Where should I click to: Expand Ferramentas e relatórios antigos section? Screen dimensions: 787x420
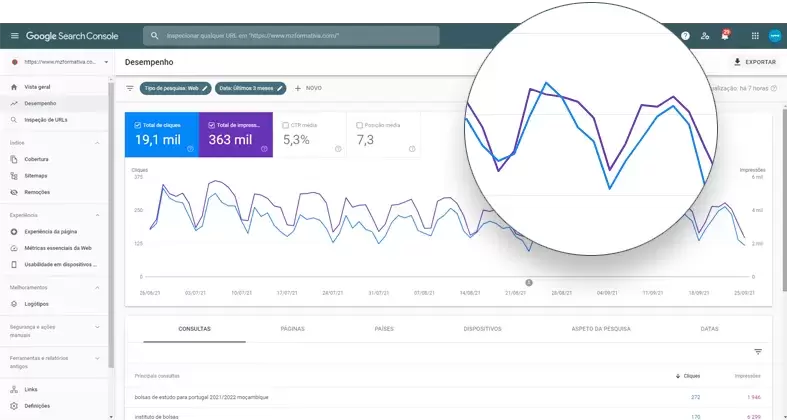point(97,358)
